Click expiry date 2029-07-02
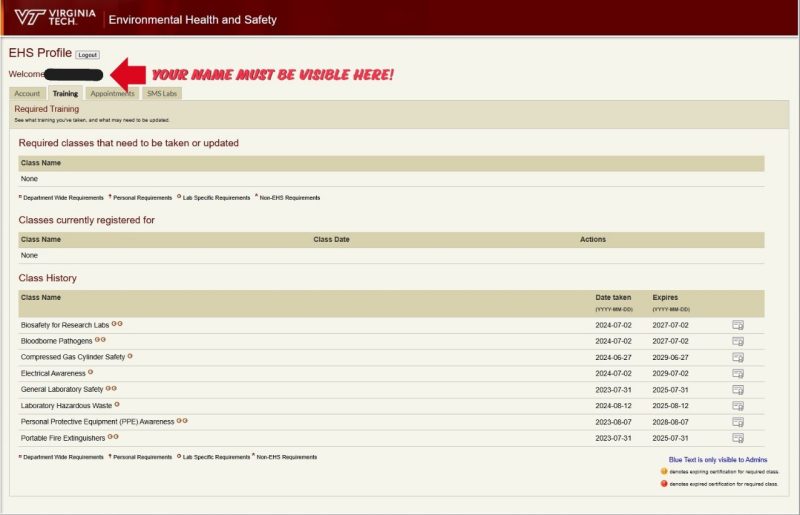800x515 pixels. coord(670,374)
